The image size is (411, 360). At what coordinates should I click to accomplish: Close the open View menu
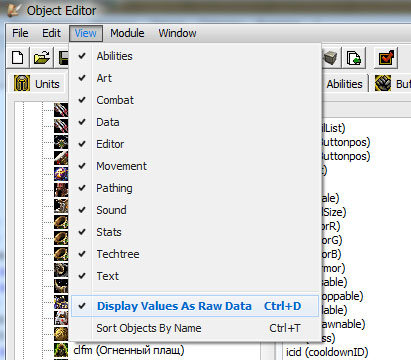click(86, 33)
